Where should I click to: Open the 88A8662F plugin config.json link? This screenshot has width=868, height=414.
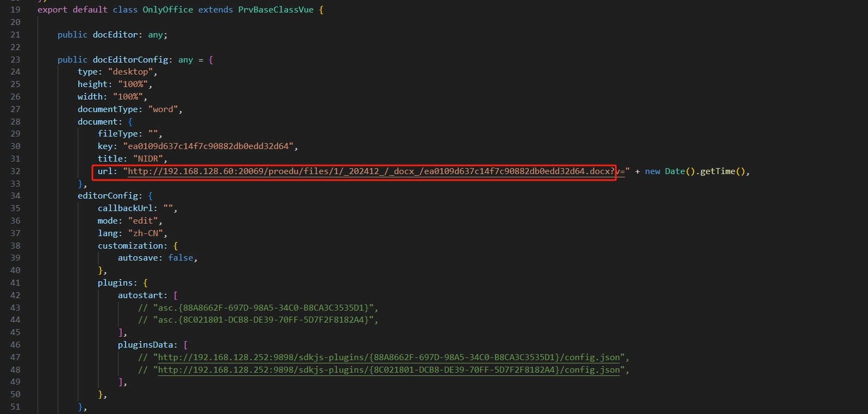tap(389, 357)
